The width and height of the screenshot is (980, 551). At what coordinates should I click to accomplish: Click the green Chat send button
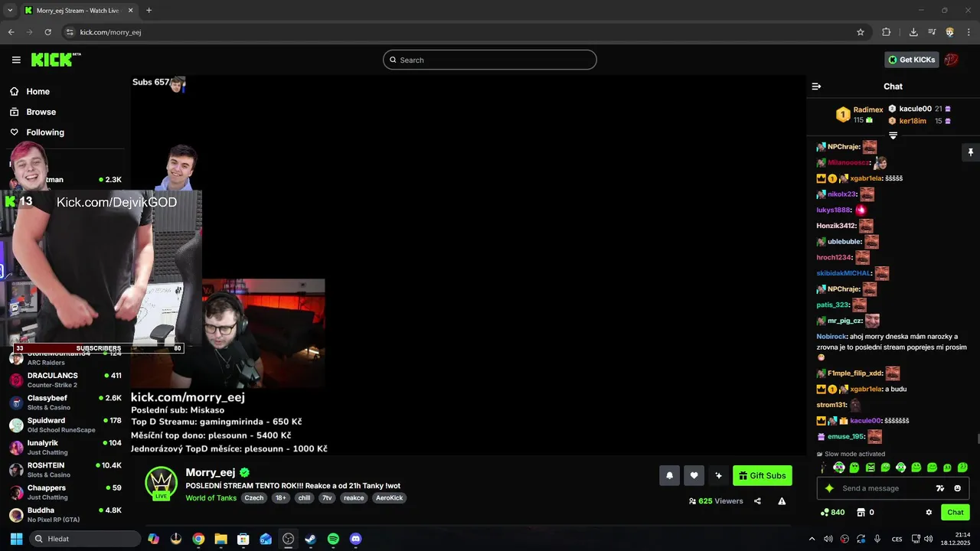955,512
